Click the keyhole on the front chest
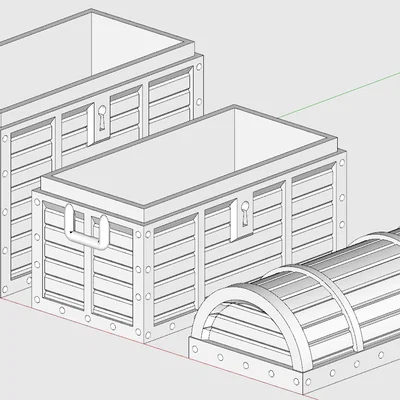 click(x=245, y=213)
